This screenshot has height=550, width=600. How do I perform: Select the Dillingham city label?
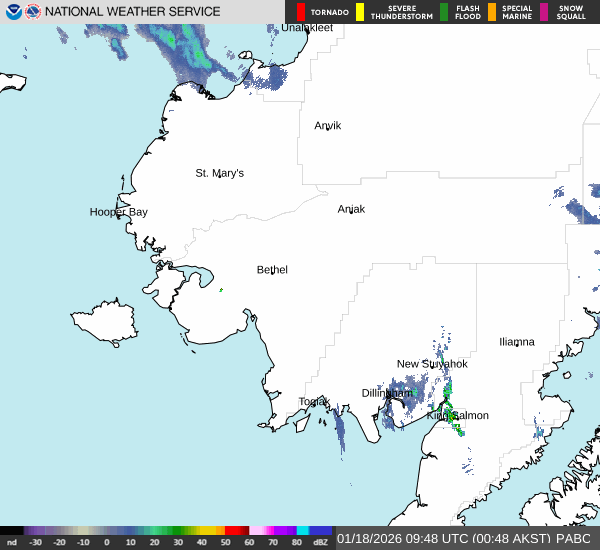(x=387, y=393)
